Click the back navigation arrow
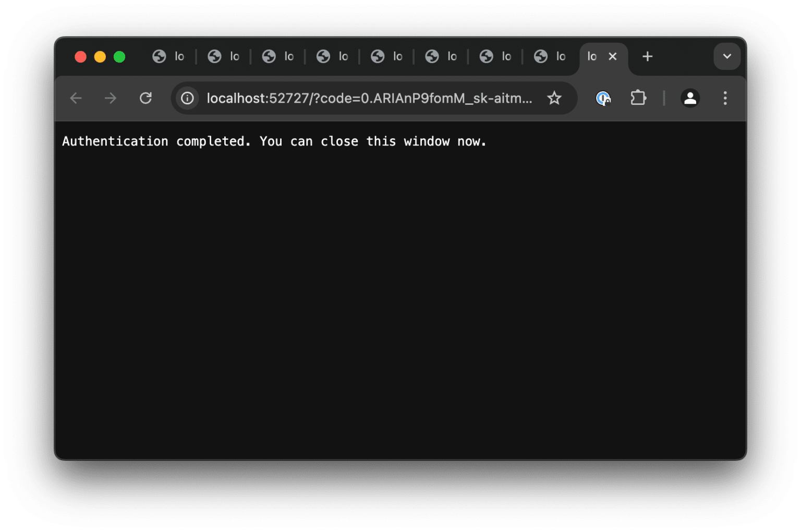801x532 pixels. [x=76, y=98]
